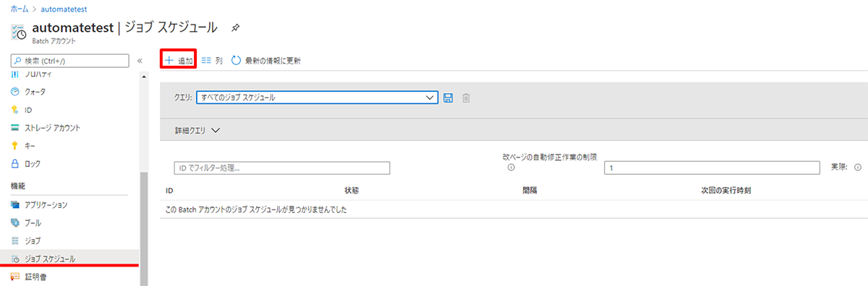
Task: Save the current query with disk icon
Action: (x=448, y=97)
